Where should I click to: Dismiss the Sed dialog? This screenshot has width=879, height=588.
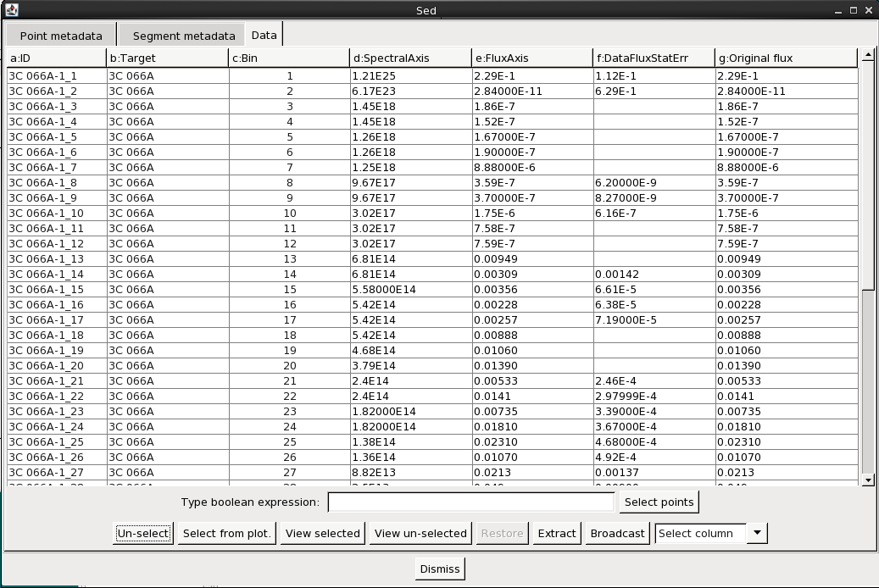(x=439, y=569)
